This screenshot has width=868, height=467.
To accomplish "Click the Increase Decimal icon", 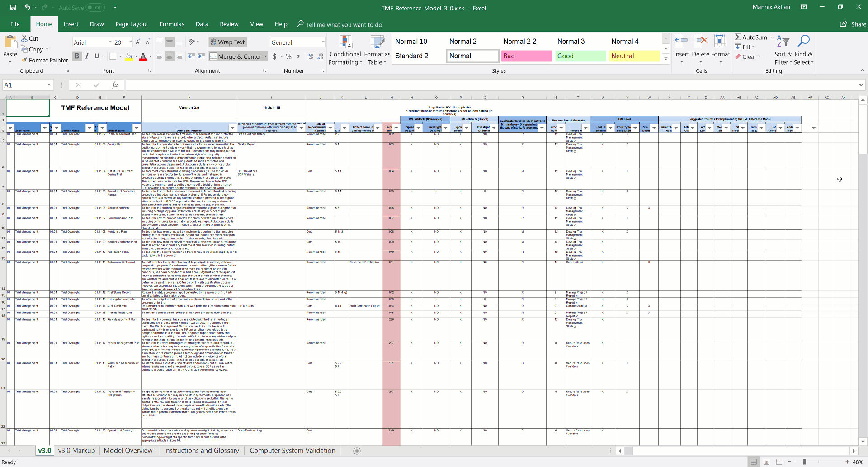I will [311, 56].
